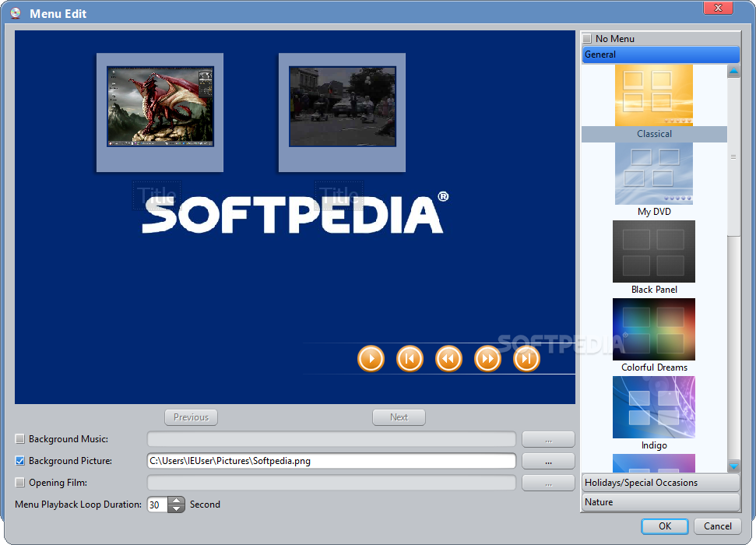Select the My DVD menu template
The width and height of the screenshot is (756, 545).
coord(654,174)
